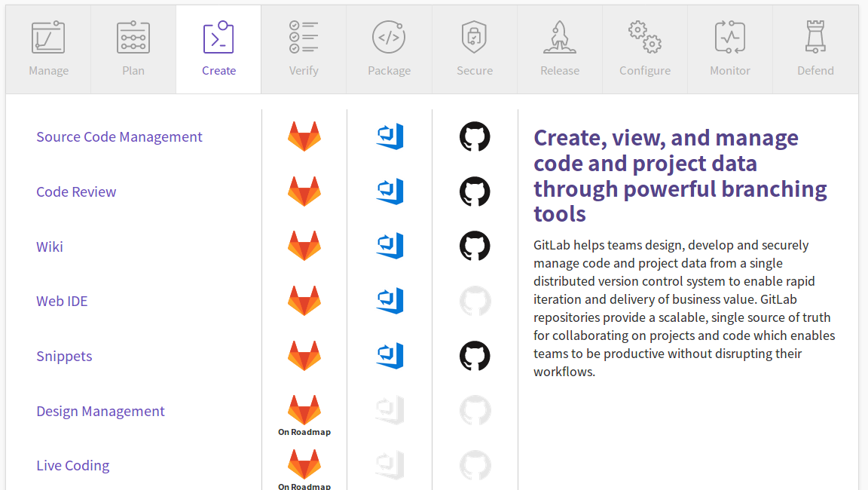
Task: Click Azure DevOps icon in Code Review row
Action: [390, 191]
